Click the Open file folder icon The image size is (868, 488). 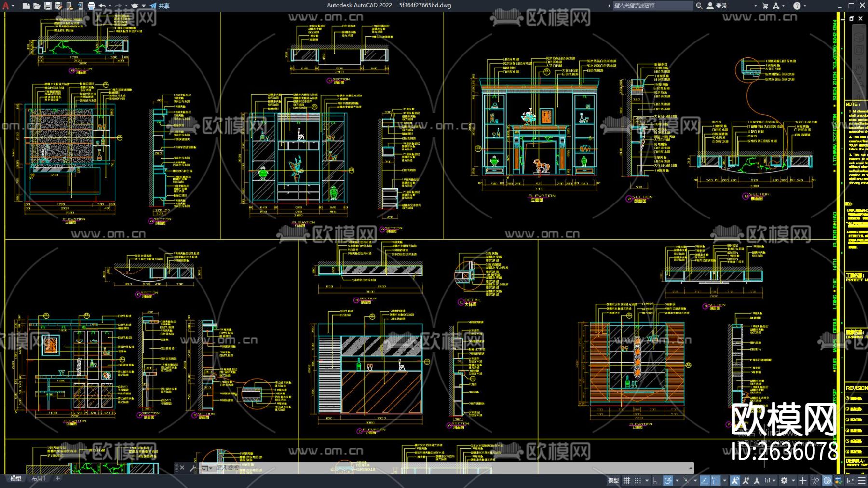[37, 6]
